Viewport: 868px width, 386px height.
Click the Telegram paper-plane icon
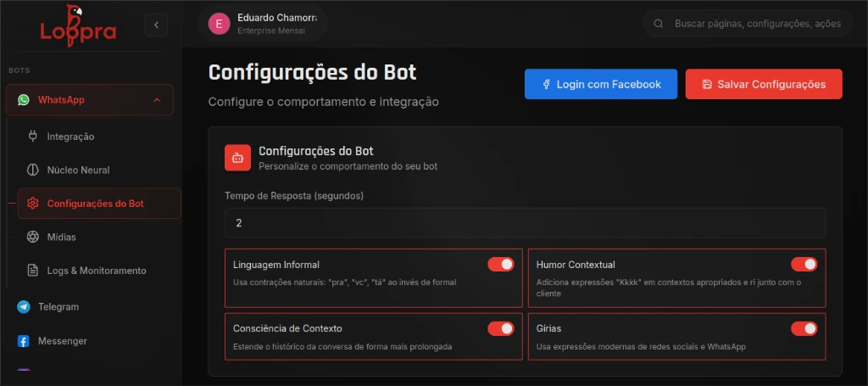(x=24, y=307)
